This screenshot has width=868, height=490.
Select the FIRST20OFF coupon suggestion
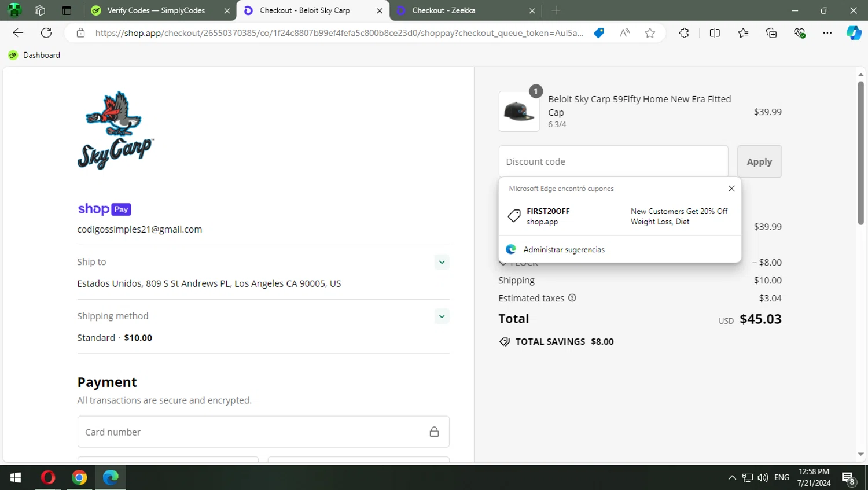click(619, 216)
